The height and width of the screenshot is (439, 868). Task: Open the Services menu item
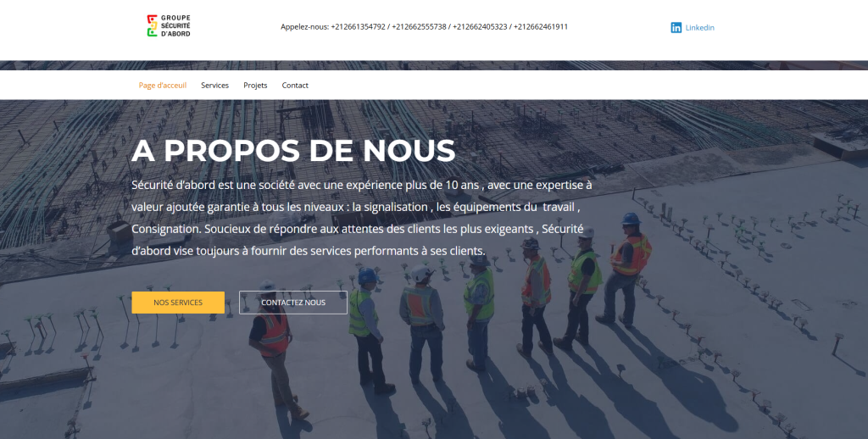pos(214,86)
